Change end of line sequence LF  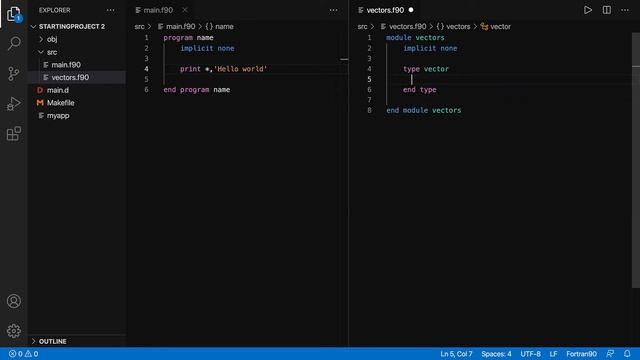point(553,353)
